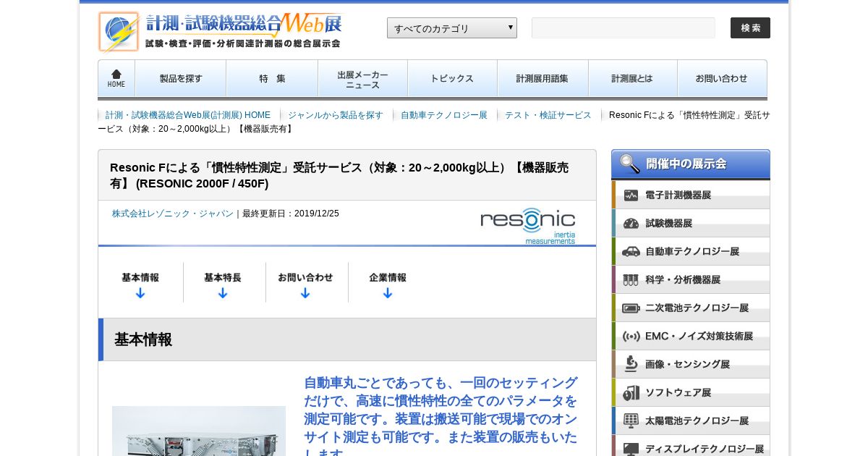Click the Resonic F product title heading
The image size is (868, 456).
coord(339,175)
